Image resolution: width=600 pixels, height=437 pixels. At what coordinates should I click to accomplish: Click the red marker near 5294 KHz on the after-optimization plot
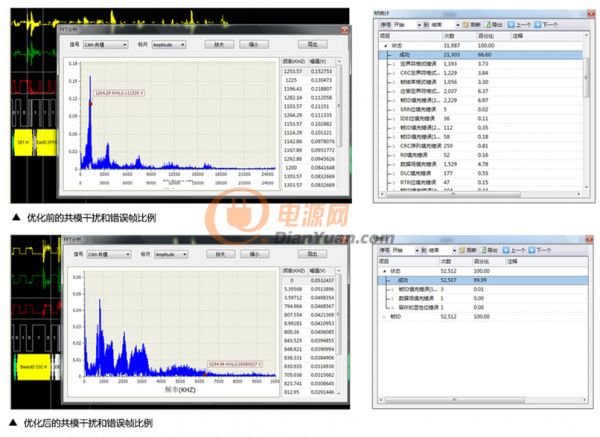[205, 374]
